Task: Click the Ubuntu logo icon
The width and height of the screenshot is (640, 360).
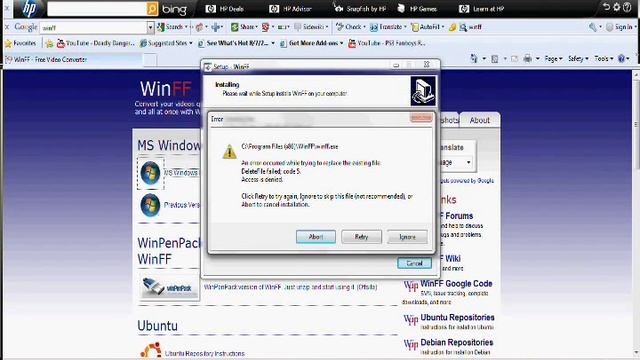Action: 151,351
